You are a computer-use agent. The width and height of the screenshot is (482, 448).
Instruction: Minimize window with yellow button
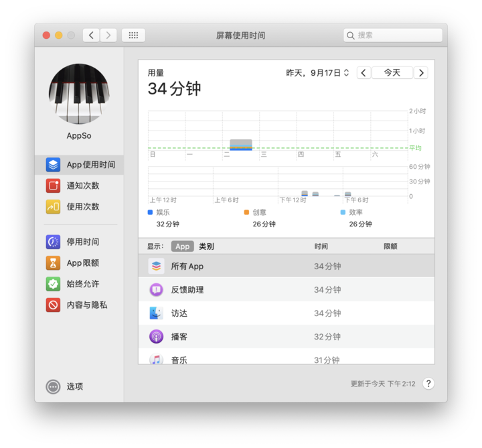(59, 35)
